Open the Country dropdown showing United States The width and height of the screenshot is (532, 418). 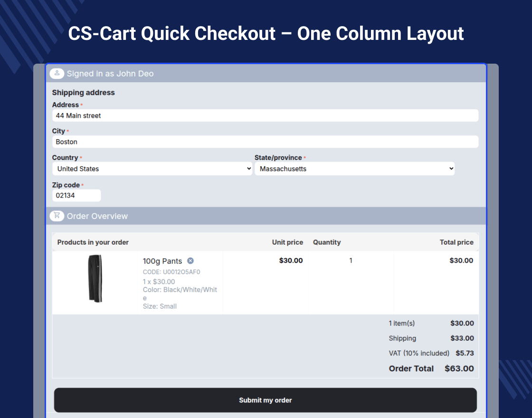[x=152, y=169]
